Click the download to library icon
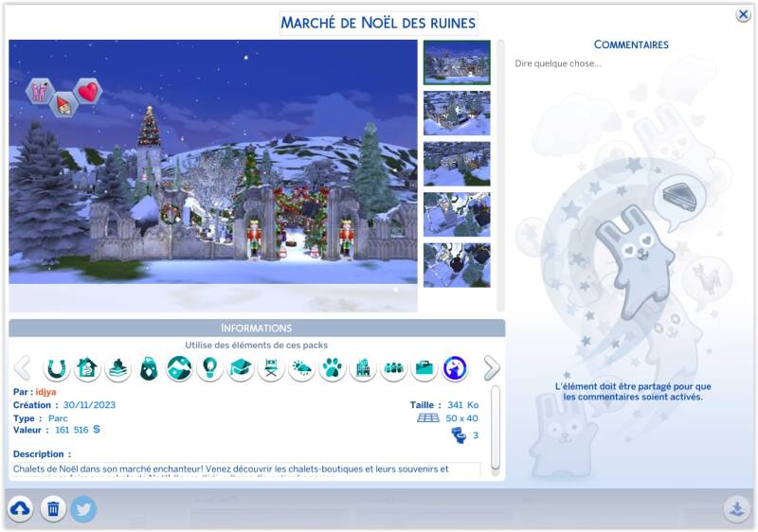Viewport: 758px width, 532px height. 737,508
